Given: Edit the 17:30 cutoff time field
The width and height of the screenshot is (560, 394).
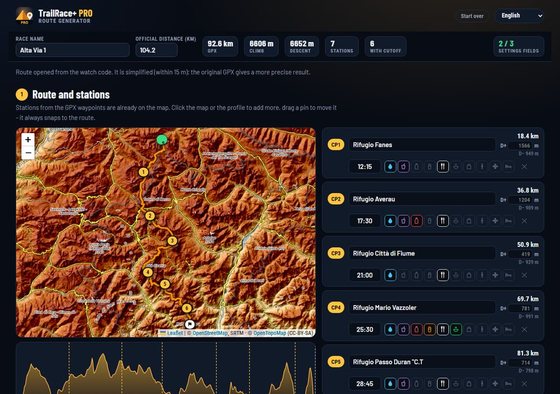Looking at the screenshot, I should [365, 221].
